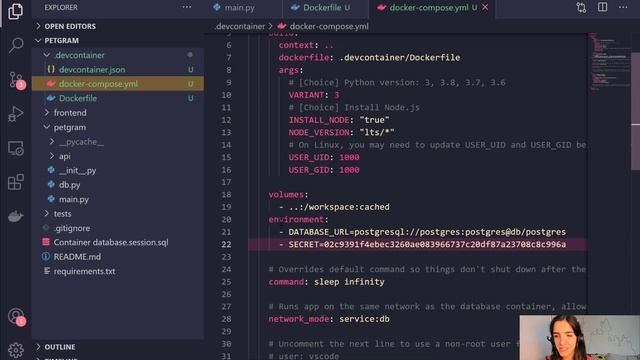The width and height of the screenshot is (640, 360).
Task: Click the '..:/workspace:cached' volume entry
Action: pos(339,207)
